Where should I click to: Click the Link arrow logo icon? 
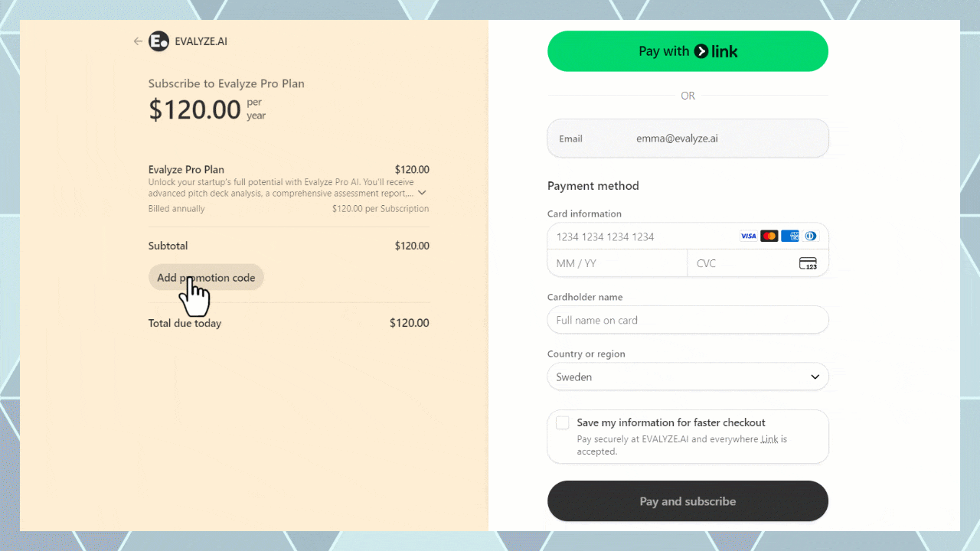(x=701, y=51)
